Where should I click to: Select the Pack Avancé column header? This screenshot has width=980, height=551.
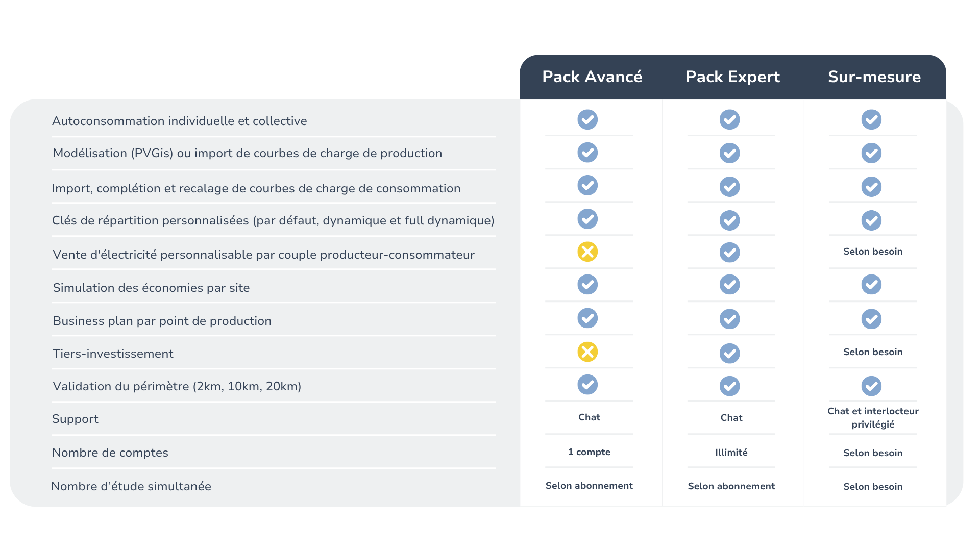pyautogui.click(x=592, y=77)
